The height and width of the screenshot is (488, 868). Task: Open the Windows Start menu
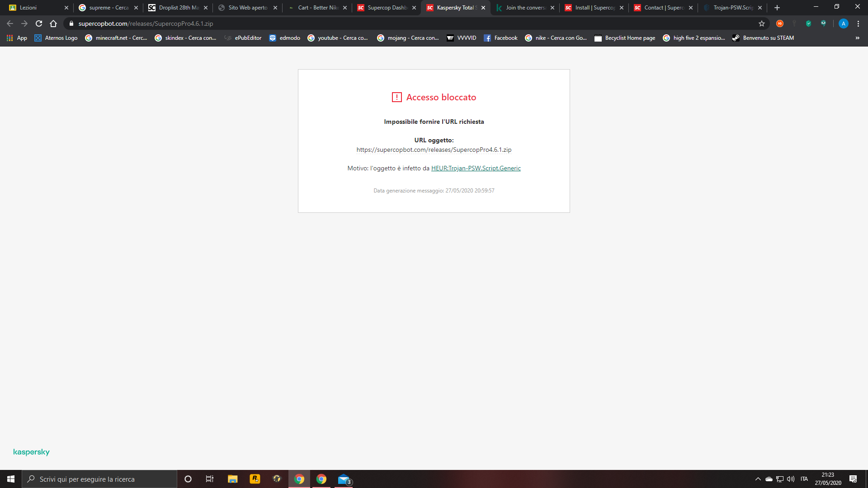(11, 479)
